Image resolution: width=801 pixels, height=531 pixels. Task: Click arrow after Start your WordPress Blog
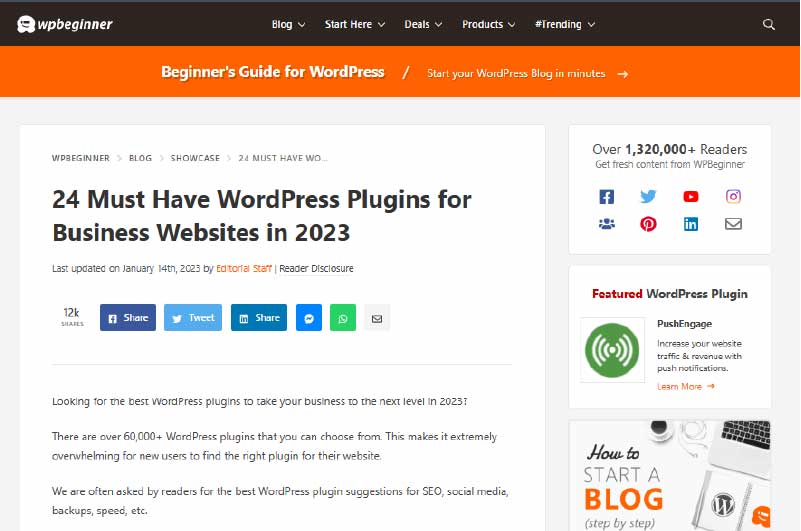click(622, 74)
